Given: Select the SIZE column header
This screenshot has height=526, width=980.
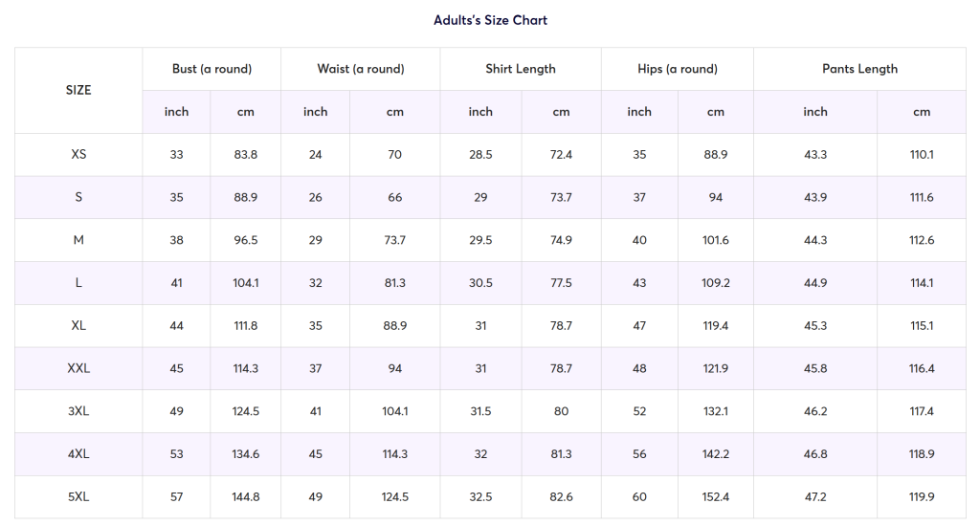Looking at the screenshot, I should (78, 90).
